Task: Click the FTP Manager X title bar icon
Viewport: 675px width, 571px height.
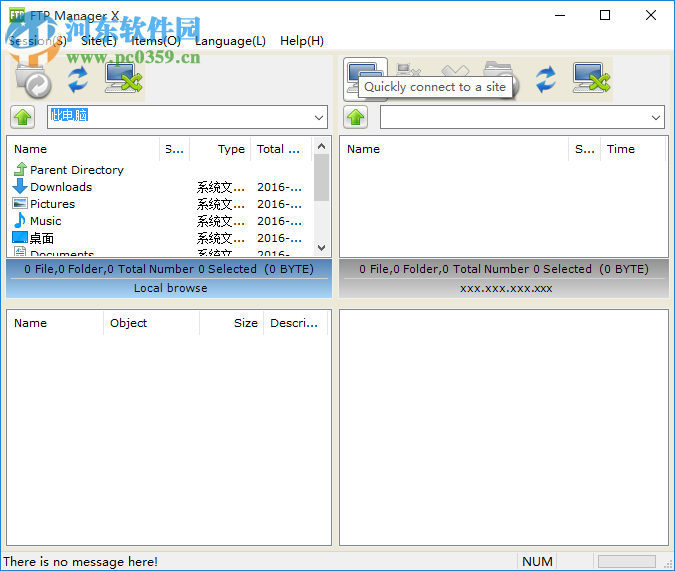Action: (17, 16)
